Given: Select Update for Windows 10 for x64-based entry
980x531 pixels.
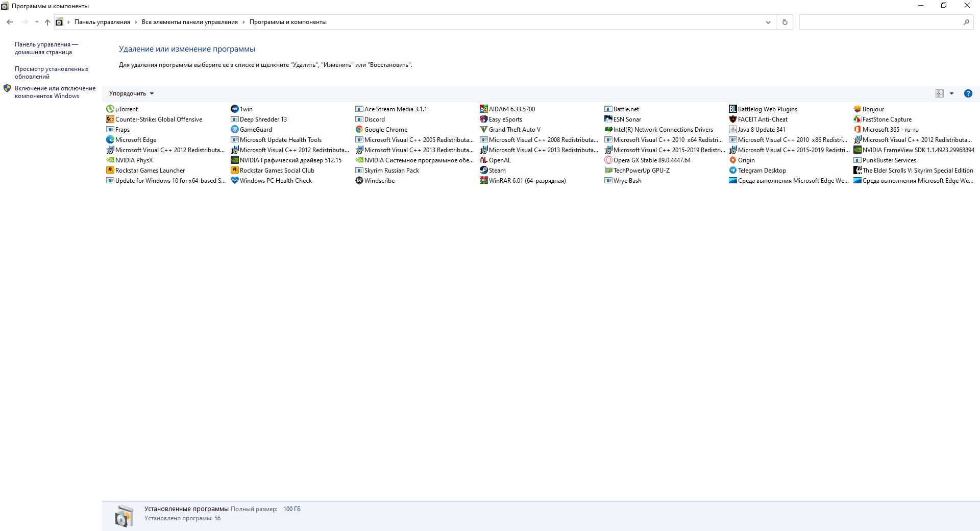Looking at the screenshot, I should pyautogui.click(x=166, y=181).
